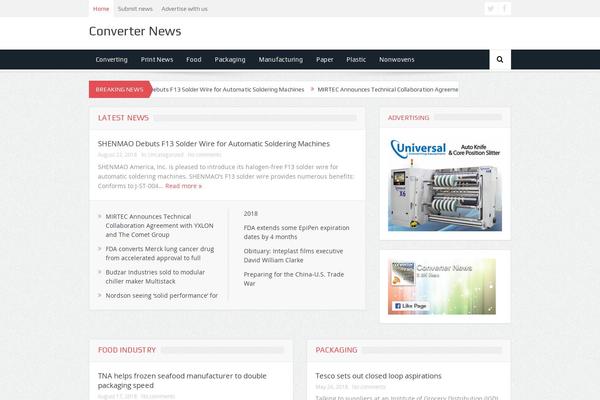600x400 pixels.
Task: Open the Twitter social icon
Action: click(491, 8)
